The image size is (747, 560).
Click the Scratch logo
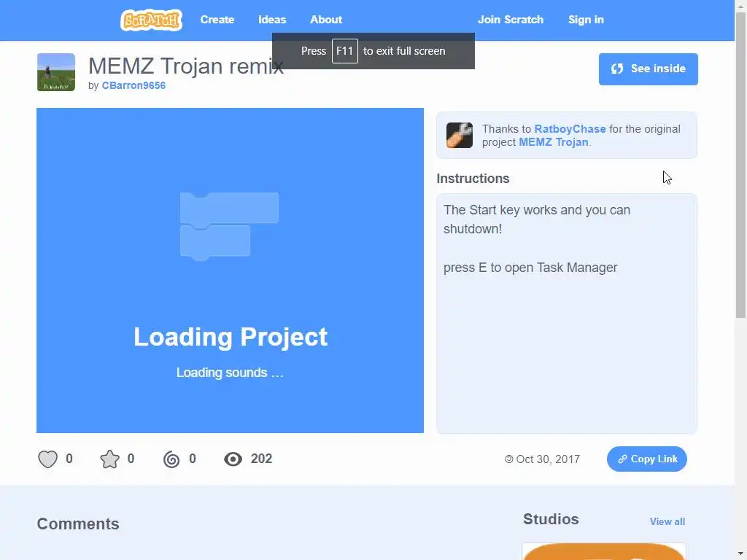point(151,20)
